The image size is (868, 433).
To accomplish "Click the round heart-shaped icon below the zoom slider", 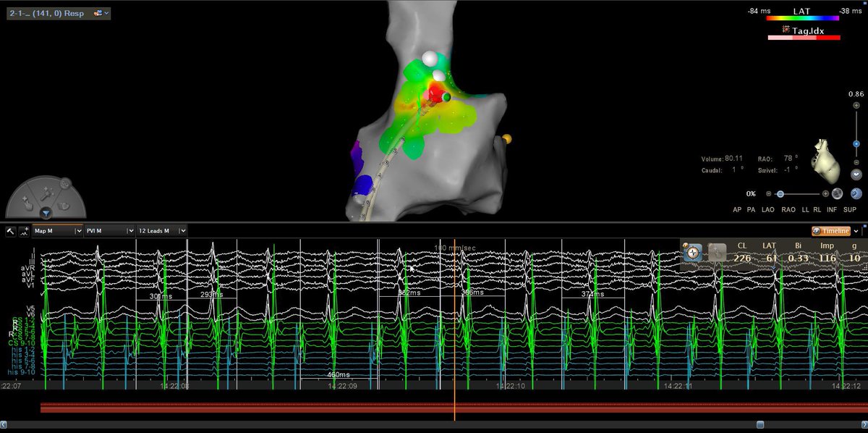I will [x=856, y=175].
